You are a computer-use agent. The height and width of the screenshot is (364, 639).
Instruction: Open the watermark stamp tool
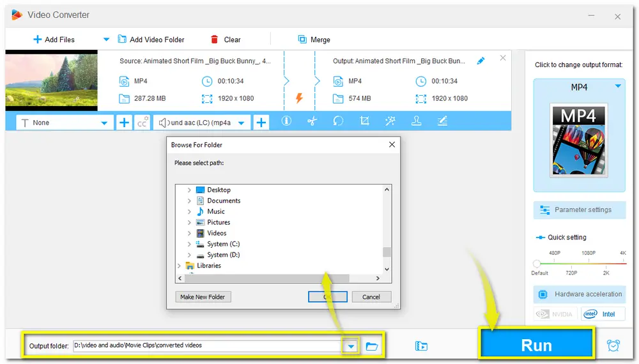[416, 121]
